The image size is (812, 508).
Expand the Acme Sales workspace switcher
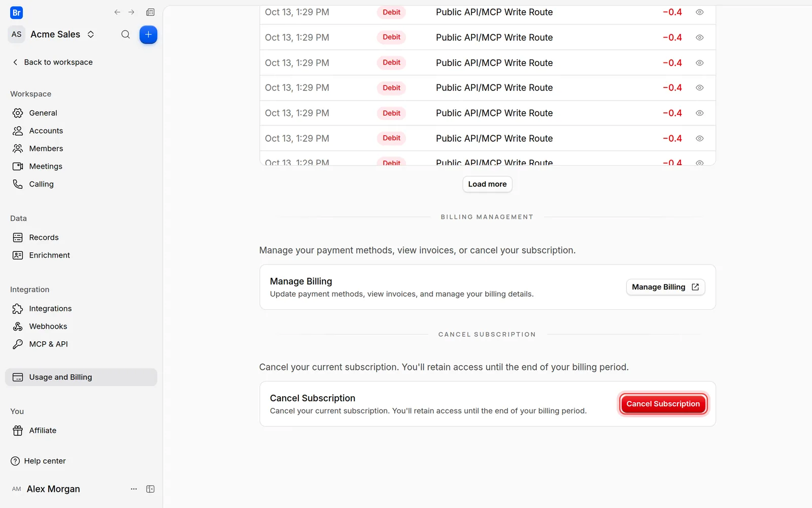click(90, 35)
